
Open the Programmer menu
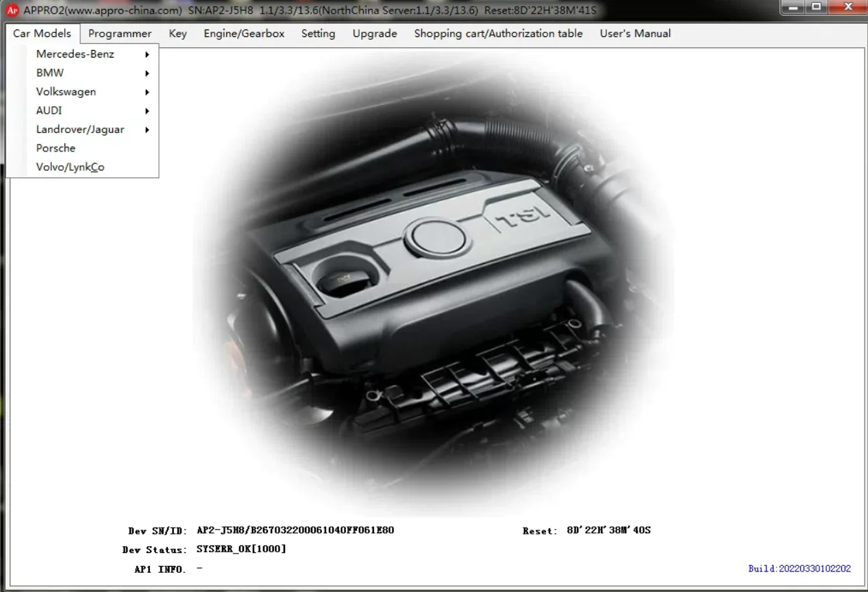click(x=120, y=34)
